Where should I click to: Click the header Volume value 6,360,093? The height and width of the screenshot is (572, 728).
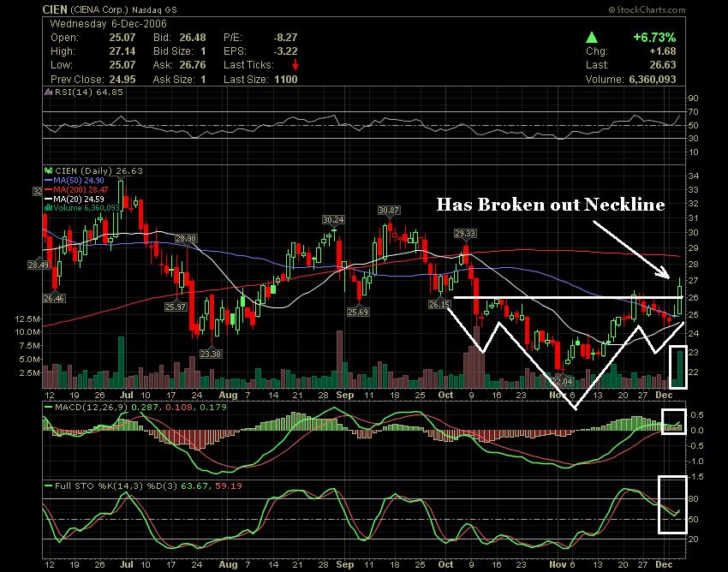click(x=653, y=80)
